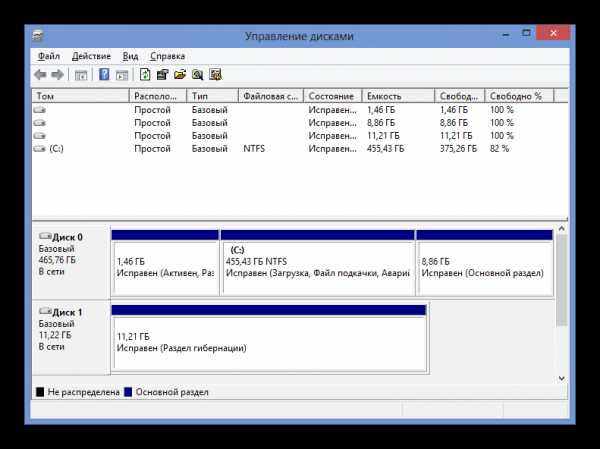This screenshot has height=449, width=600.
Task: Sort by the Располо... column header
Action: [x=158, y=96]
